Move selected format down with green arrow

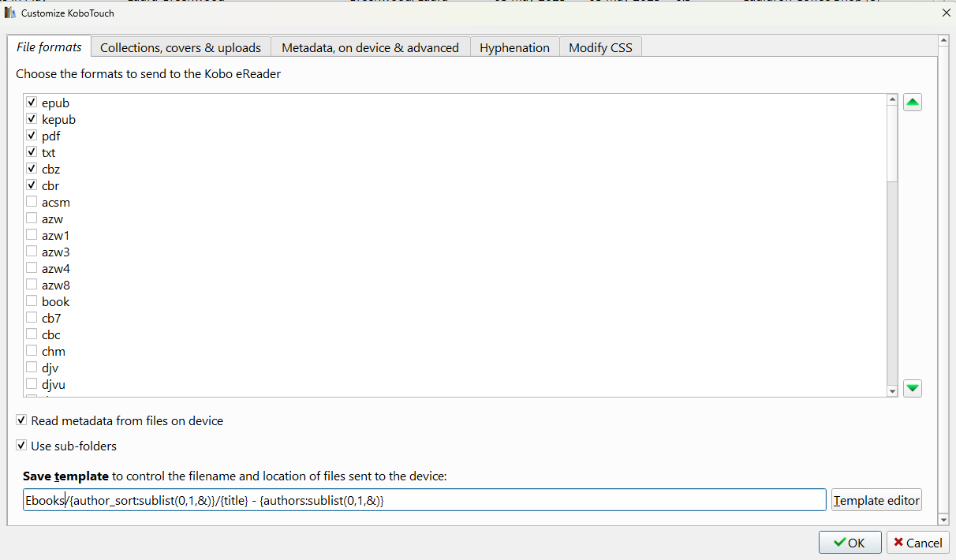[x=913, y=388]
